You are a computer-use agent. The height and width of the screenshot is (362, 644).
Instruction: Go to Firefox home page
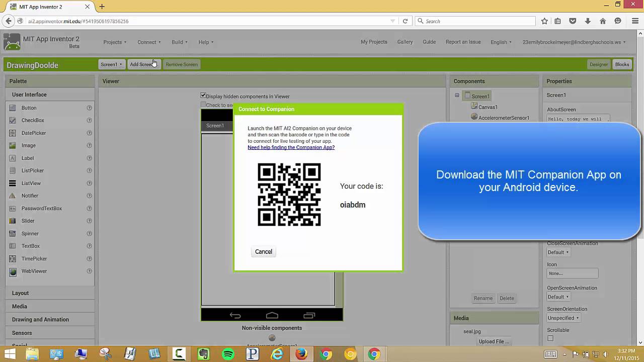pyautogui.click(x=603, y=21)
